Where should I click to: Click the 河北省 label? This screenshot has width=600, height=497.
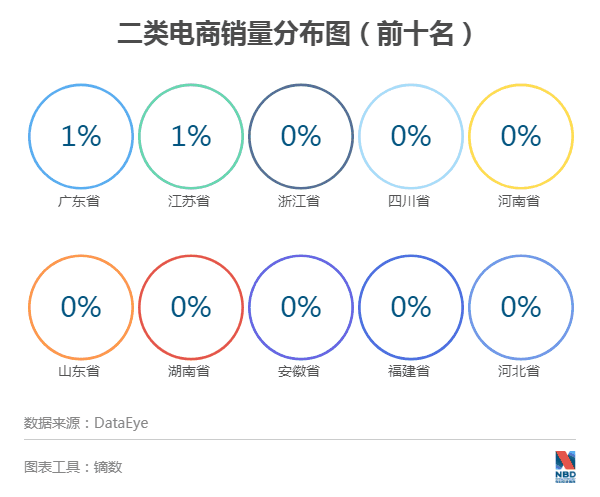pyautogui.click(x=519, y=372)
